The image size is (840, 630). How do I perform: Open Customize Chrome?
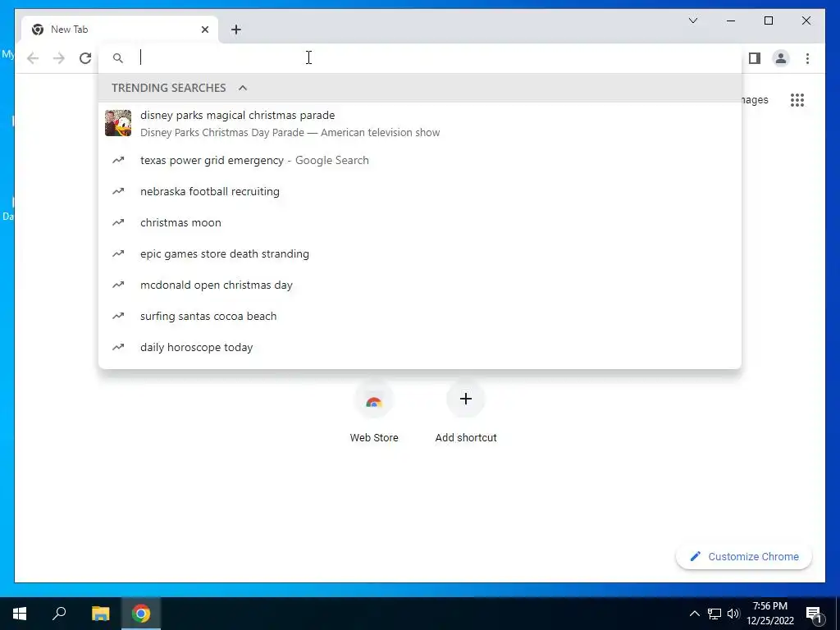[743, 557]
